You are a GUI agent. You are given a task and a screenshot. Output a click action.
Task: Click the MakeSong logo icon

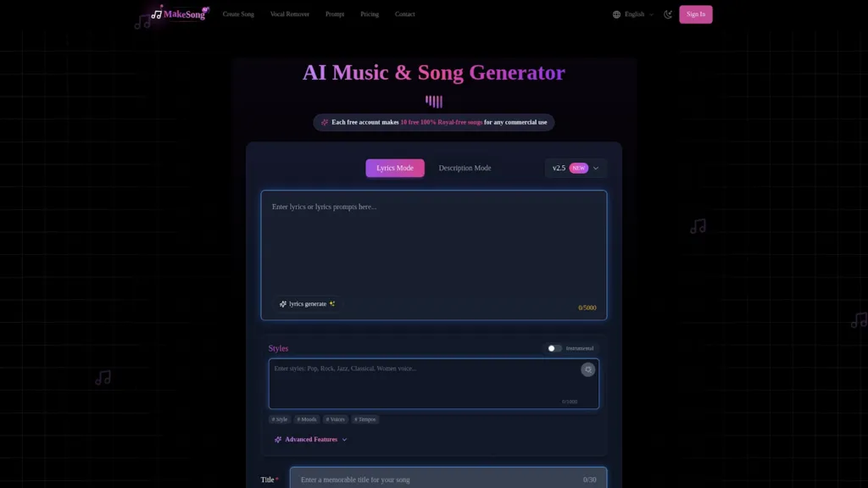[157, 14]
